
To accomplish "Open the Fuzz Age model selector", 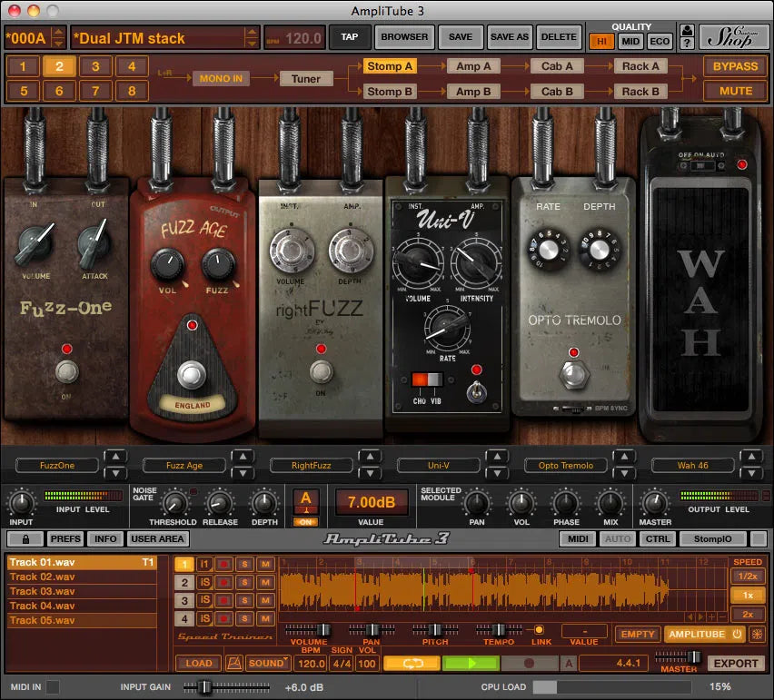I will click(x=184, y=465).
